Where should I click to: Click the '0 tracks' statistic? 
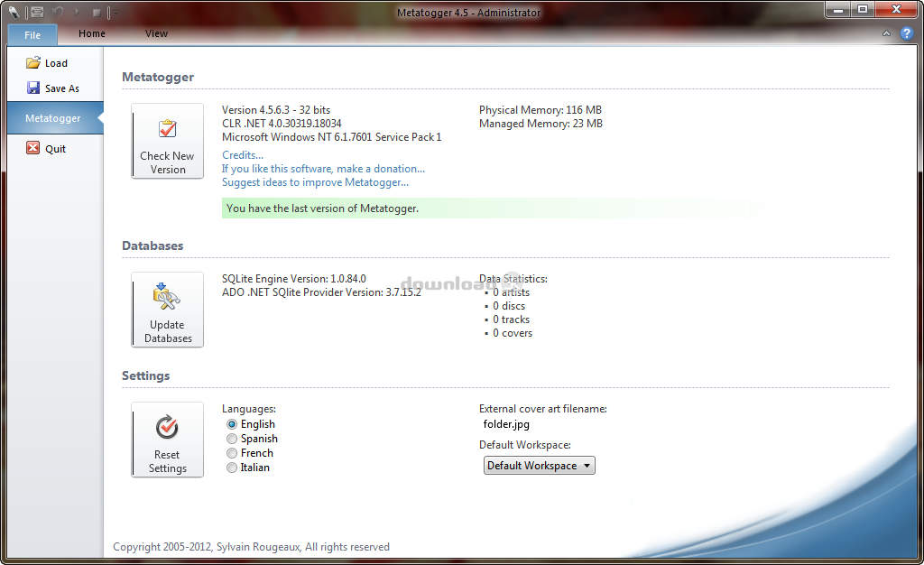511,320
